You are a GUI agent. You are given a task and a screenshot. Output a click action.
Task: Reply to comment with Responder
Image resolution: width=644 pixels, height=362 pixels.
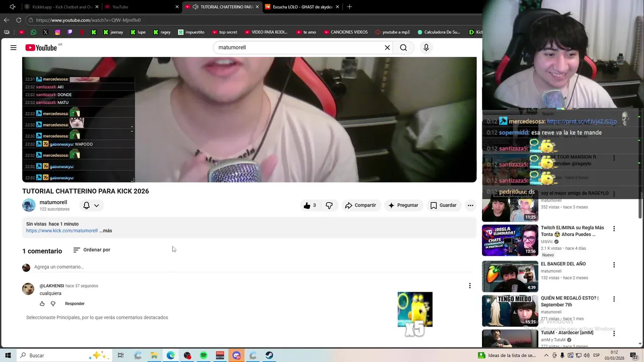click(x=74, y=304)
